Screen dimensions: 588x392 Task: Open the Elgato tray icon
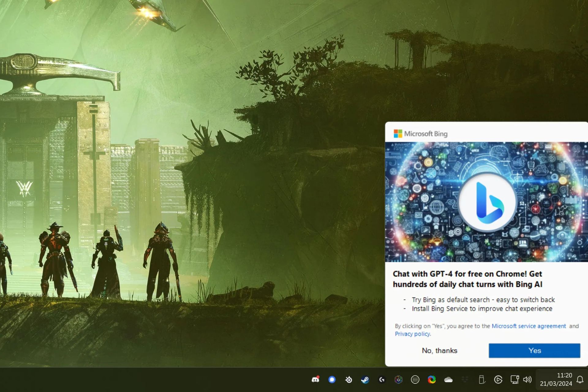pyautogui.click(x=498, y=380)
